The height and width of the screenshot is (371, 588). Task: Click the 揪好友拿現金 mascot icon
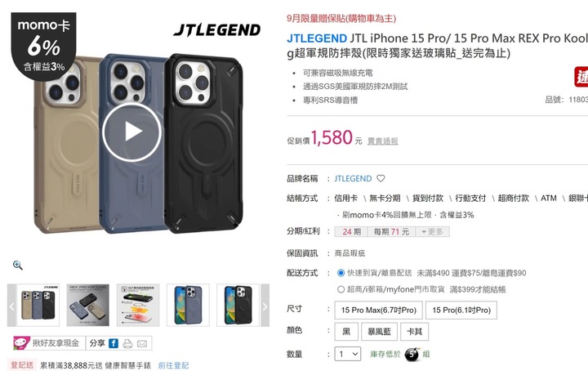[x=21, y=343]
